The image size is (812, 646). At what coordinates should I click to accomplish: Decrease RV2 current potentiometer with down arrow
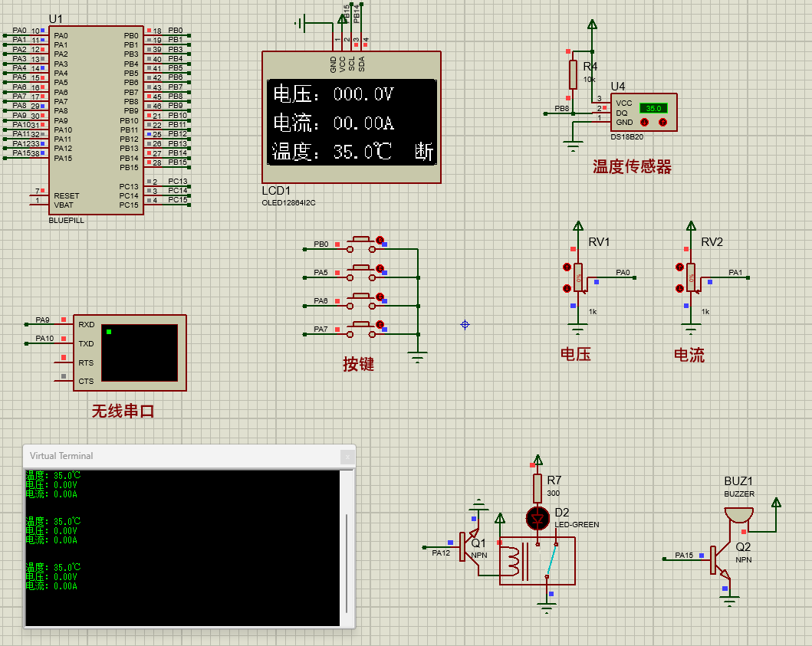click(680, 288)
